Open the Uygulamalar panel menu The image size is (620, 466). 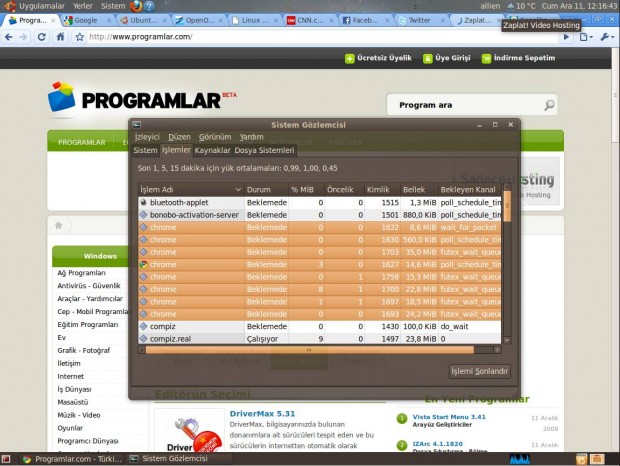pos(42,6)
